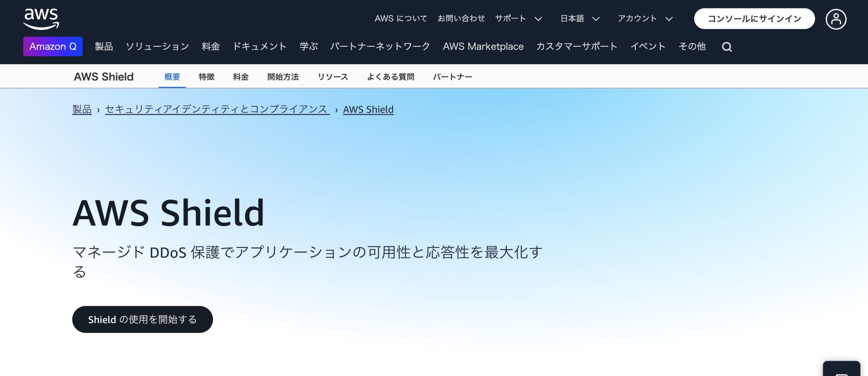Select the リソース tab
The image size is (868, 376).
point(333,77)
